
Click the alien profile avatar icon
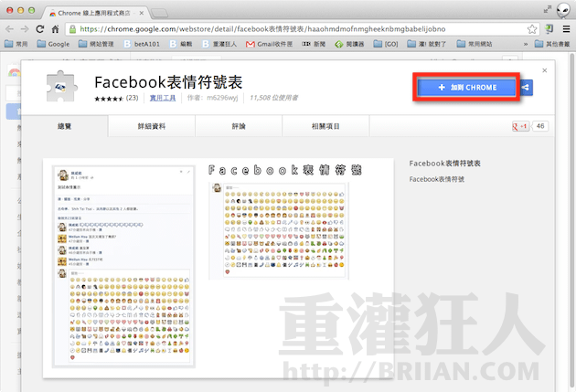(x=563, y=10)
